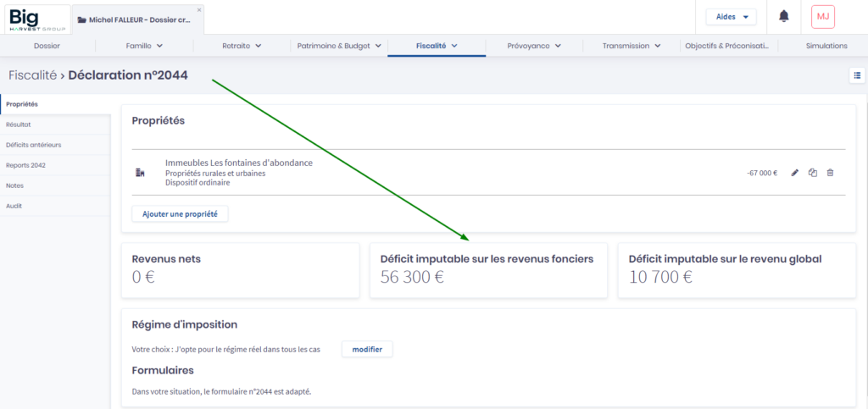Click the Ajouter une propriété button
Screen dimensions: 868x409
[x=180, y=214]
